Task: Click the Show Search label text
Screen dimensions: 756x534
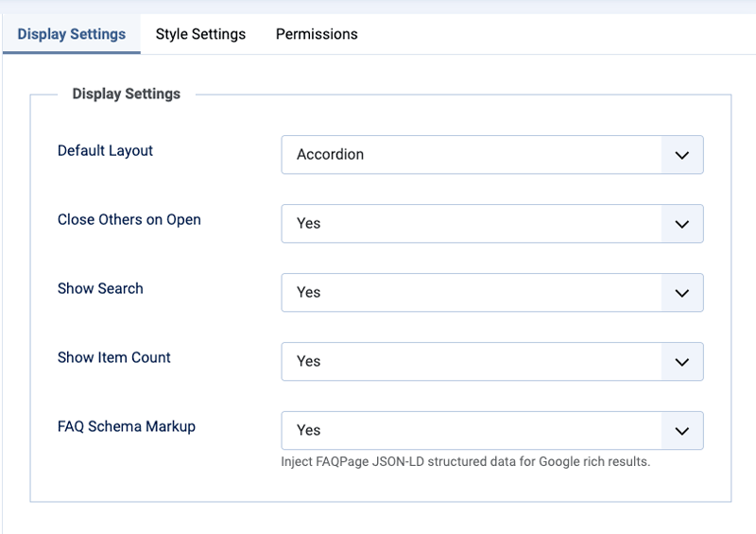Action: [x=100, y=288]
